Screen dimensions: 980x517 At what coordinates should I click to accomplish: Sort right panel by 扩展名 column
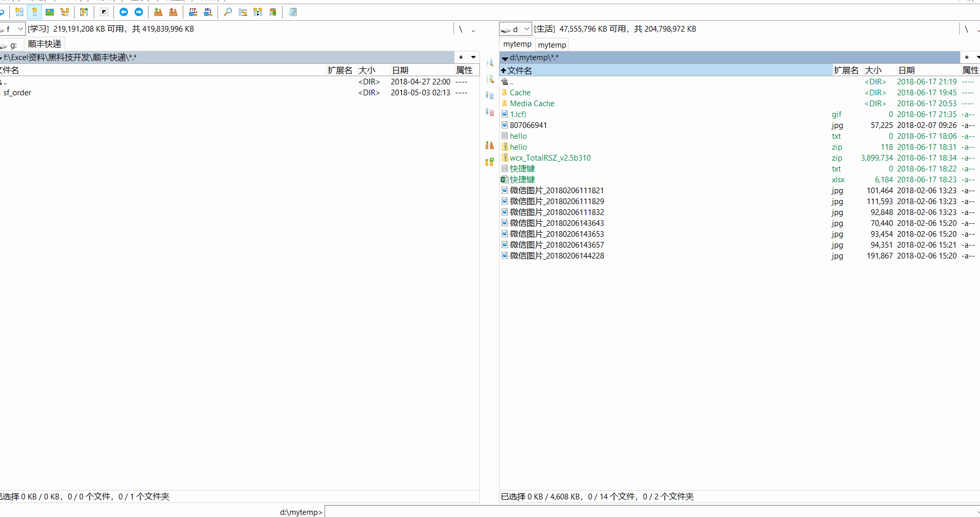coord(847,70)
